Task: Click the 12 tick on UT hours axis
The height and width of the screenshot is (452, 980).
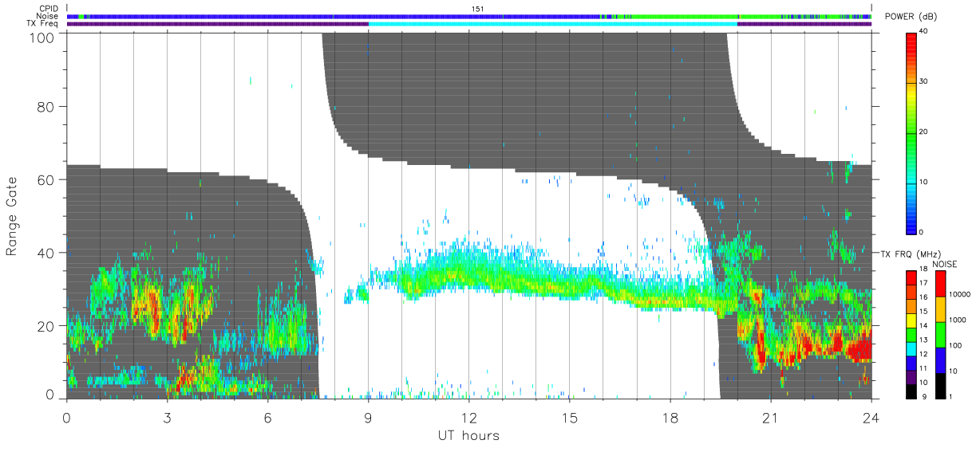Action: 468,416
